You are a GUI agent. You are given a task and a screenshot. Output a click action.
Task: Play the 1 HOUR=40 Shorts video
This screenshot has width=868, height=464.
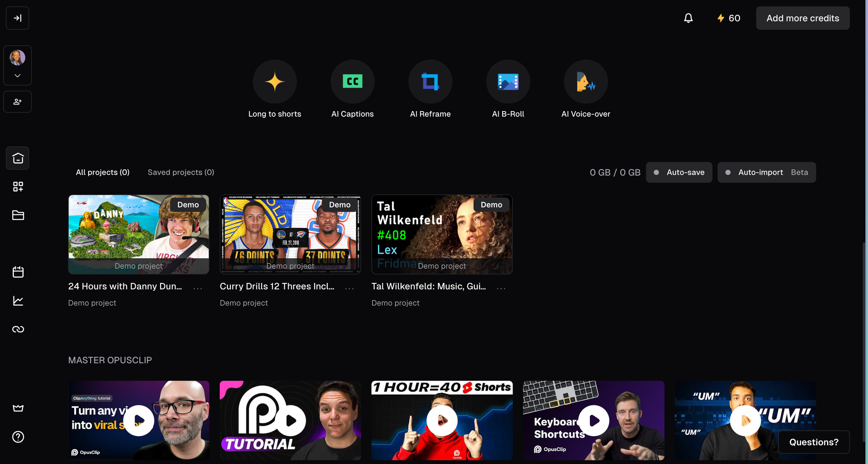442,420
